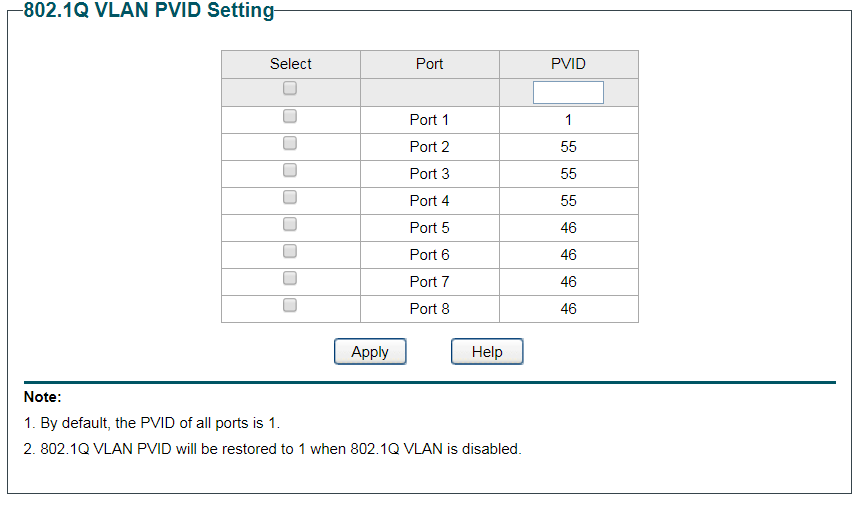The width and height of the screenshot is (863, 513).
Task: Toggle the Port 4 checkbox
Action: tap(290, 197)
